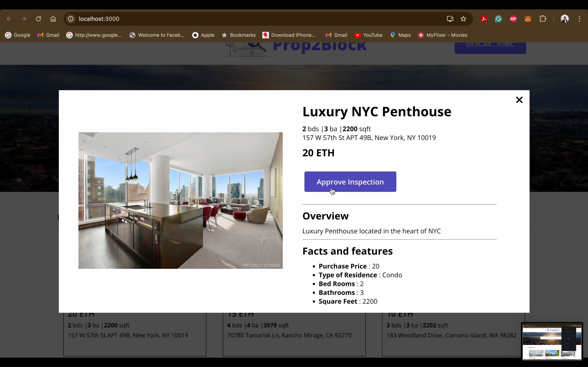The height and width of the screenshot is (367, 588).
Task: Close the Luxury NYC Penthouse modal
Action: click(x=519, y=99)
